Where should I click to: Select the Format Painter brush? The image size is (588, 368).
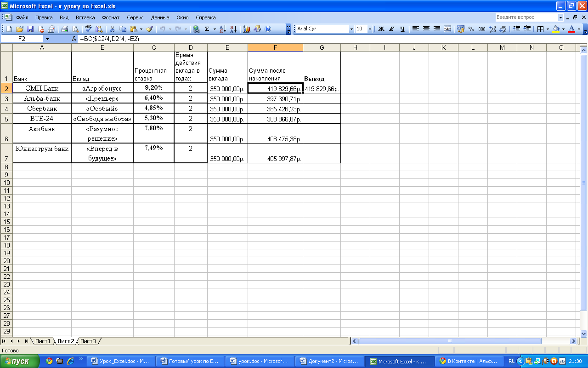(x=149, y=29)
